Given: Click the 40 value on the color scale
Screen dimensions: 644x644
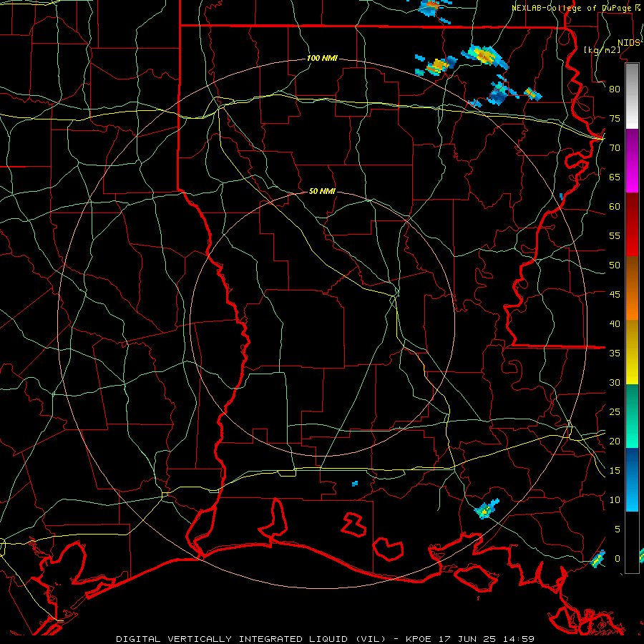Looking at the screenshot, I should tap(615, 324).
